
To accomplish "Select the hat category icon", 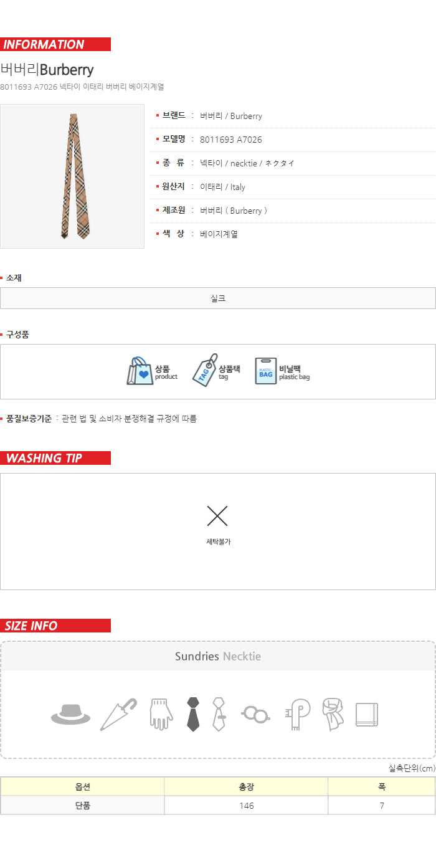I will tap(70, 714).
